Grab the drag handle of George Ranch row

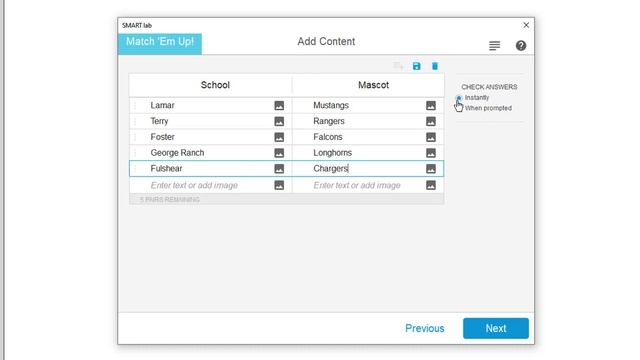(135, 153)
